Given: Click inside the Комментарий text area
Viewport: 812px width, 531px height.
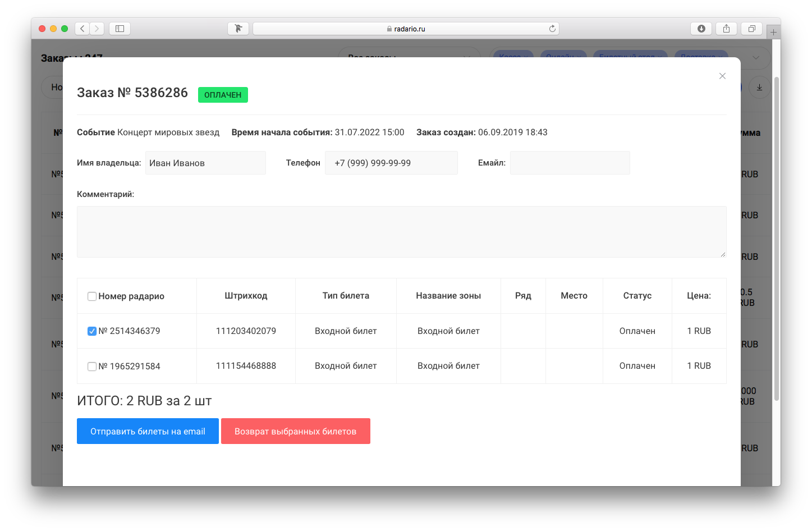Looking at the screenshot, I should click(402, 232).
